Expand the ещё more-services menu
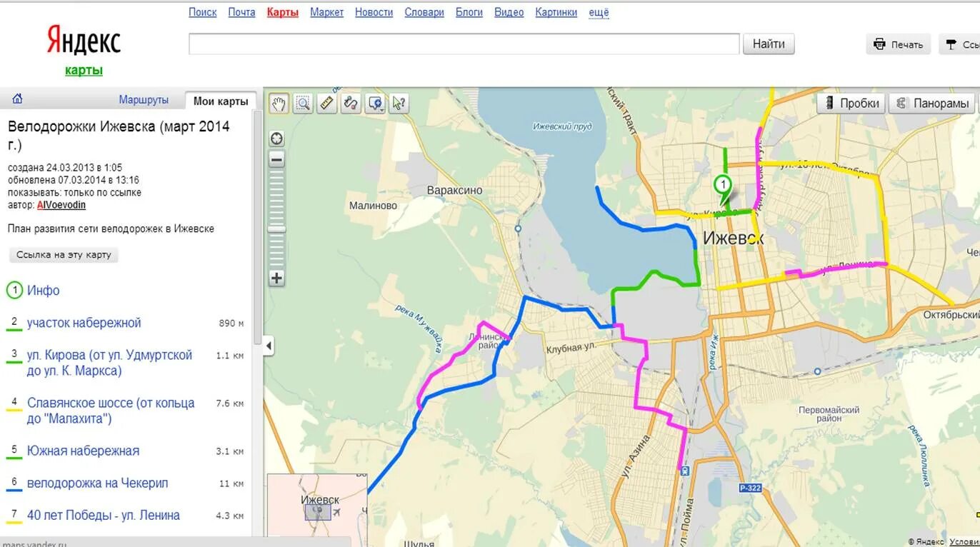This screenshot has width=980, height=547. click(599, 12)
